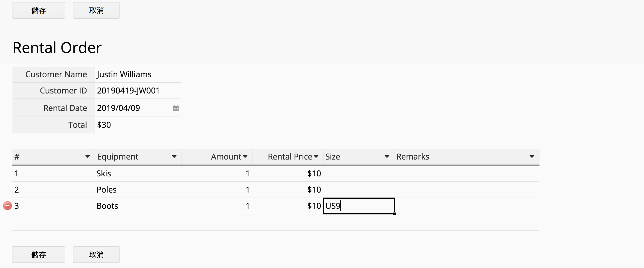The width and height of the screenshot is (644, 268).
Task: Click the Poles equipment cell
Action: pyautogui.click(x=138, y=190)
